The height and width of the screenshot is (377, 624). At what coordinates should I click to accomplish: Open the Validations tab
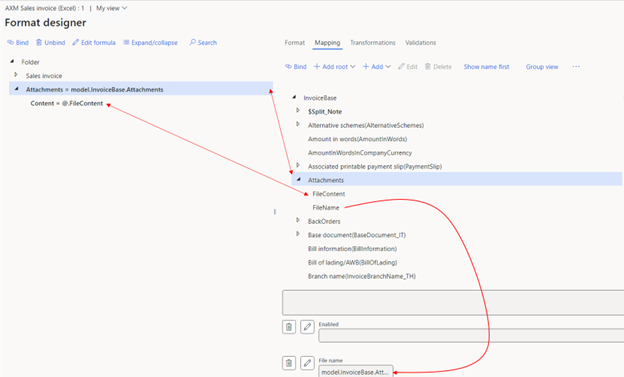420,43
